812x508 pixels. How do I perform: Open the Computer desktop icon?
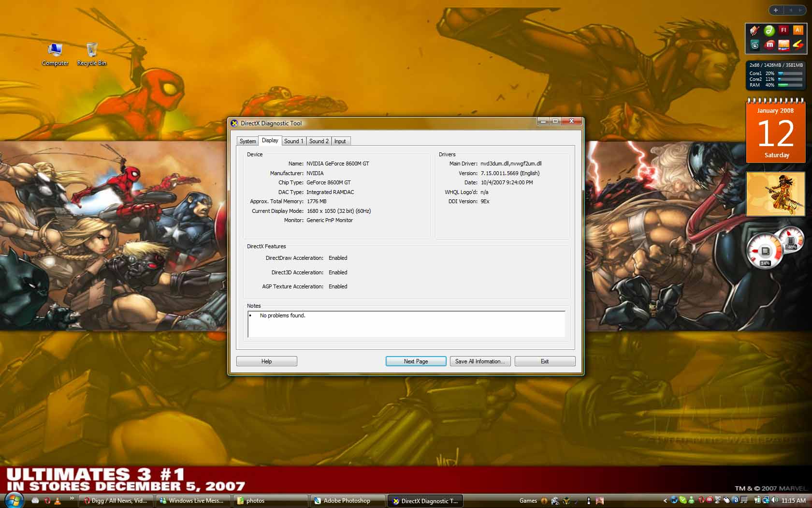click(55, 55)
